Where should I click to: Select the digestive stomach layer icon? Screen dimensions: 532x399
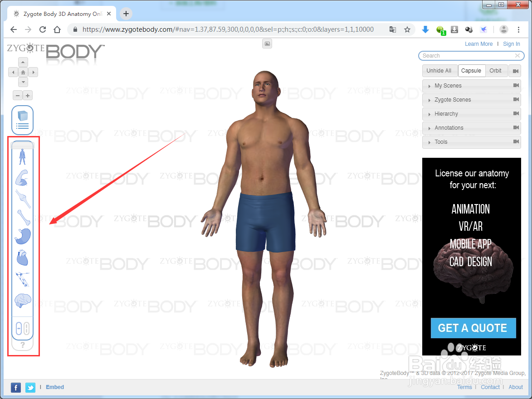(x=23, y=237)
